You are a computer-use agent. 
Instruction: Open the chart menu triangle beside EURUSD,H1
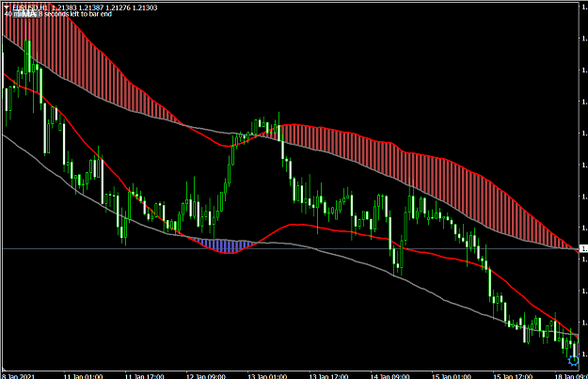[7, 8]
